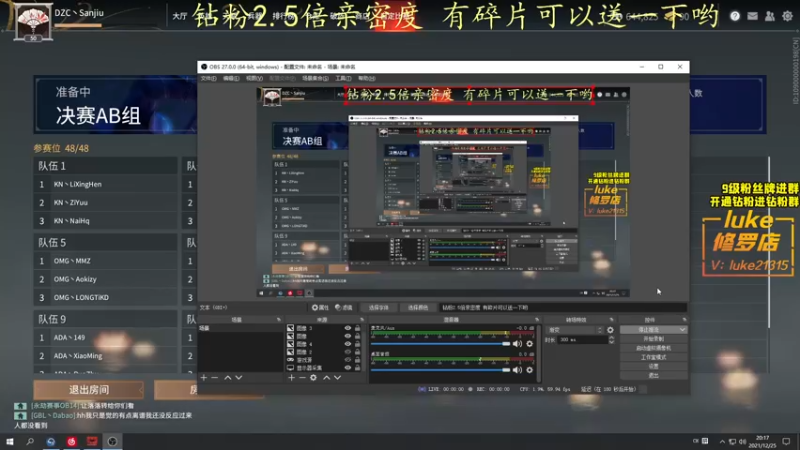
Task: Click the text content field in source toolbar
Action: pyautogui.click(x=563, y=308)
